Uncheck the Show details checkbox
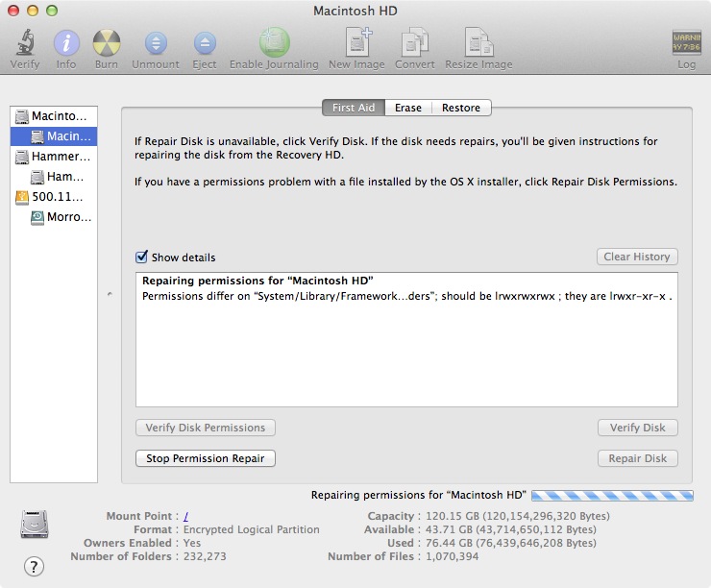Screen dimensions: 711x588 click(141, 257)
